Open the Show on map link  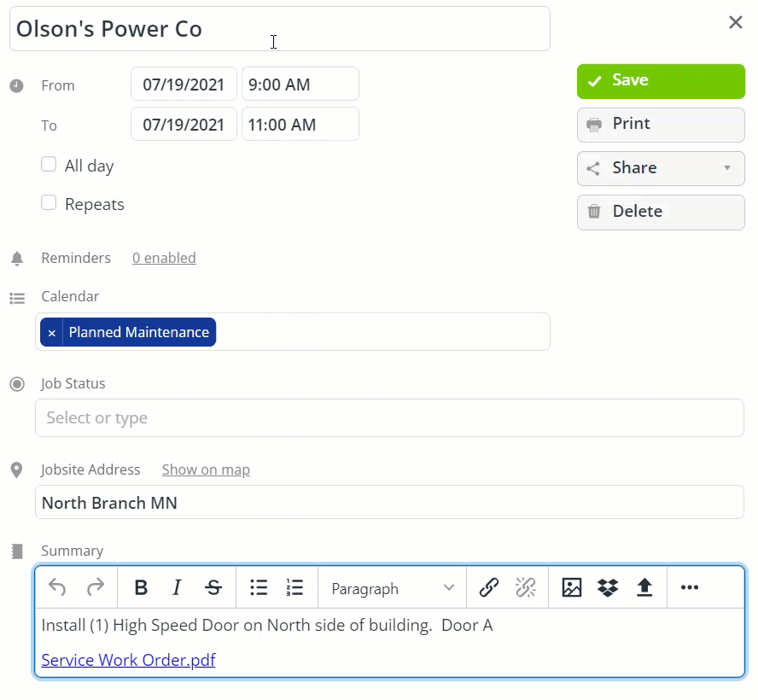pyautogui.click(x=206, y=470)
